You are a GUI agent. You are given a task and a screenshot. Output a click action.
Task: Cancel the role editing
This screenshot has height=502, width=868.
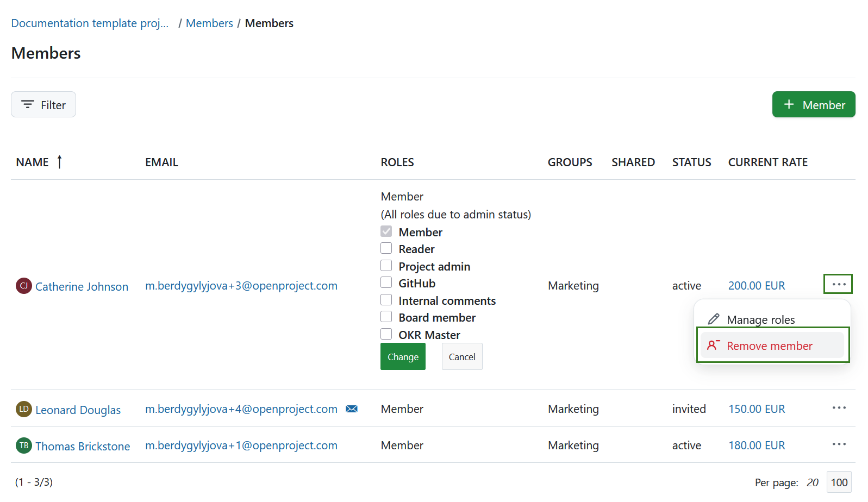(462, 356)
